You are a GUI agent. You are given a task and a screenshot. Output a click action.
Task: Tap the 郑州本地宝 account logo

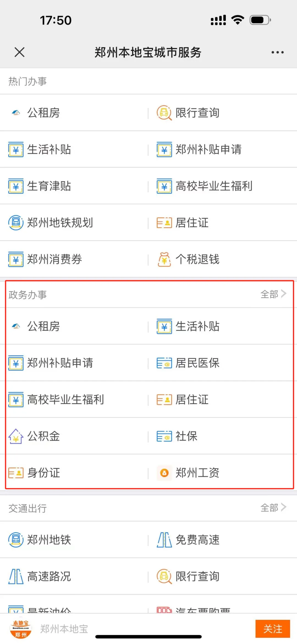pyautogui.click(x=21, y=629)
